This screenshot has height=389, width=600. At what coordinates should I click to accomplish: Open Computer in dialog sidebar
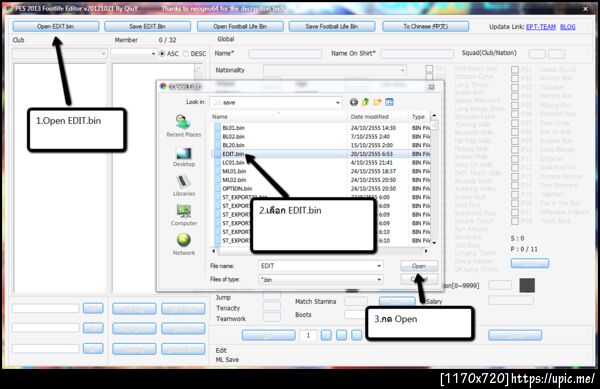[x=184, y=215]
